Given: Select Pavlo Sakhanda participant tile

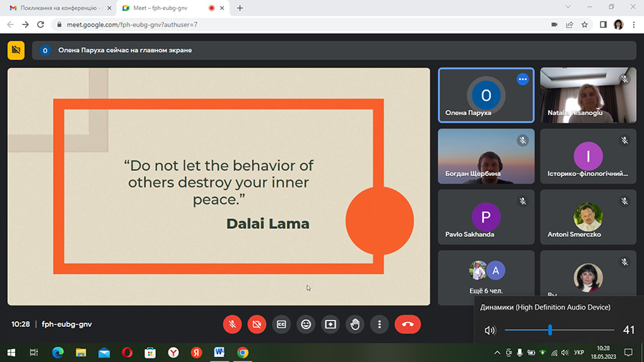Looking at the screenshot, I should point(487,217).
